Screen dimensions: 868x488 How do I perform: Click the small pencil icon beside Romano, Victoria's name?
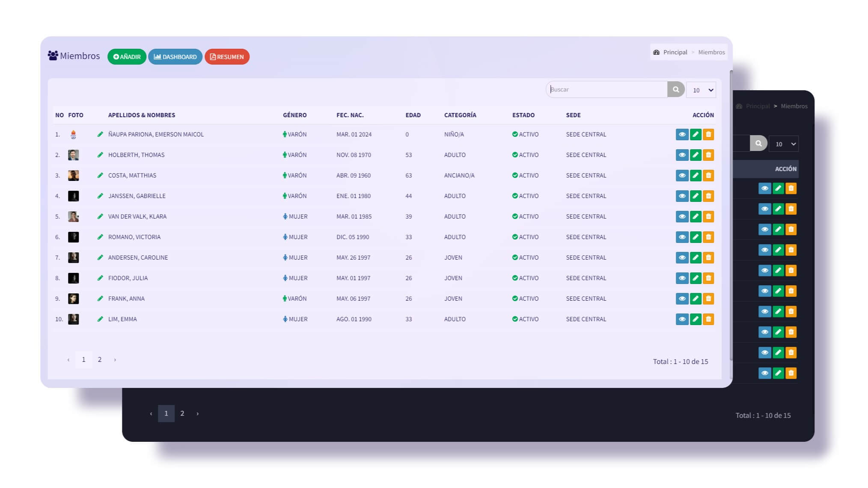point(100,237)
